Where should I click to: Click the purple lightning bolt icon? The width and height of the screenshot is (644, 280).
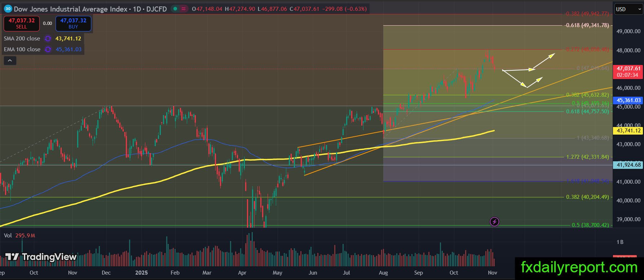pyautogui.click(x=494, y=222)
